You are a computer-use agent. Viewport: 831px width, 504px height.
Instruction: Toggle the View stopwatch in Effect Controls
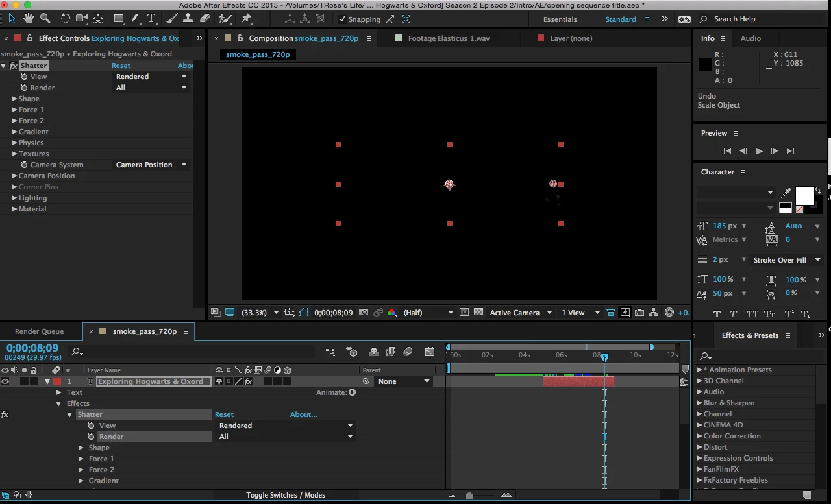tap(24, 77)
